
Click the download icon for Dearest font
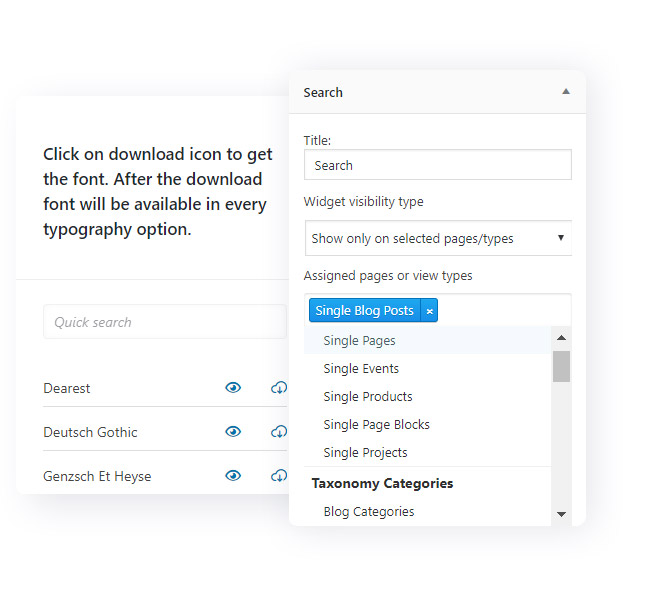point(279,388)
